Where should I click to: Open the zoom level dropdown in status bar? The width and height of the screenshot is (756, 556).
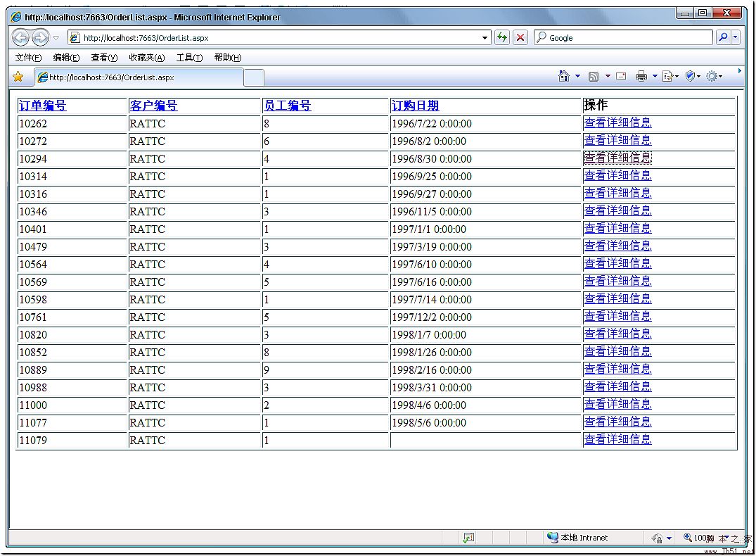click(703, 538)
